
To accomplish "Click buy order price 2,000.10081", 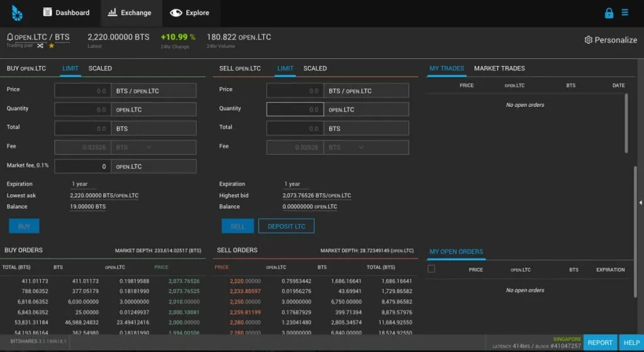I will pyautogui.click(x=184, y=312).
